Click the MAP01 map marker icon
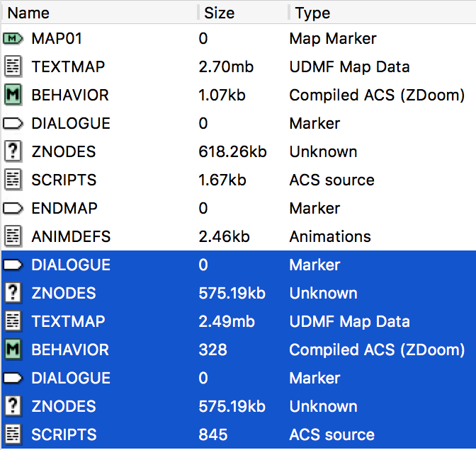Image resolution: width=476 pixels, height=450 pixels. 13,38
